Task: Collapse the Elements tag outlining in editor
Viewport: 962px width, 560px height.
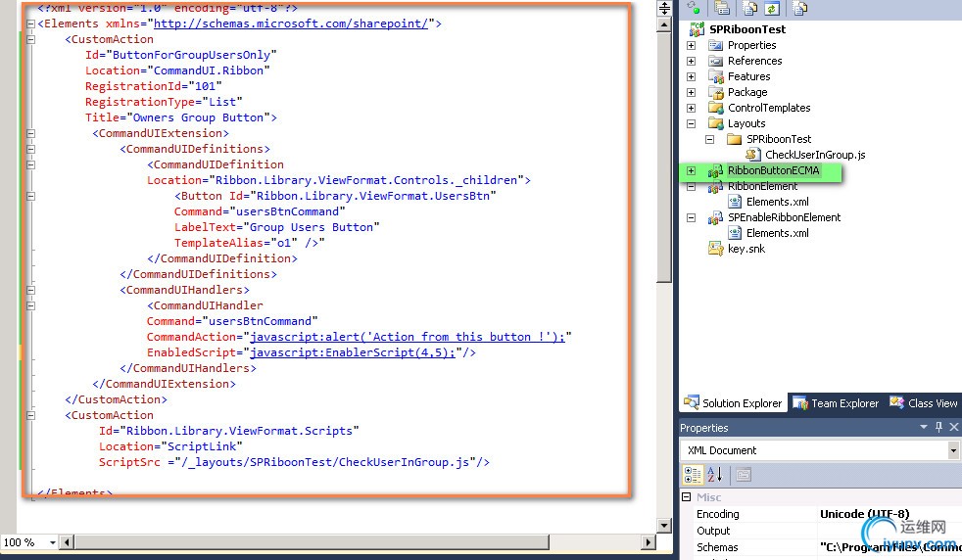Action: pyautogui.click(x=30, y=23)
